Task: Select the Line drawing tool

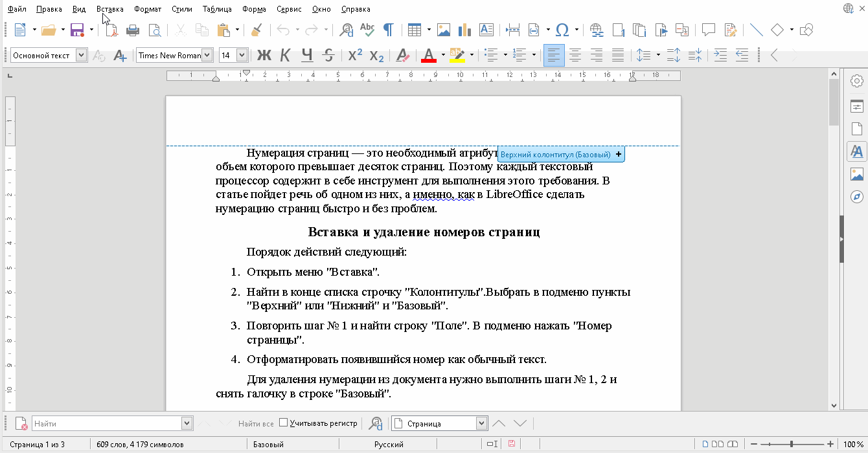Action: 756,30
